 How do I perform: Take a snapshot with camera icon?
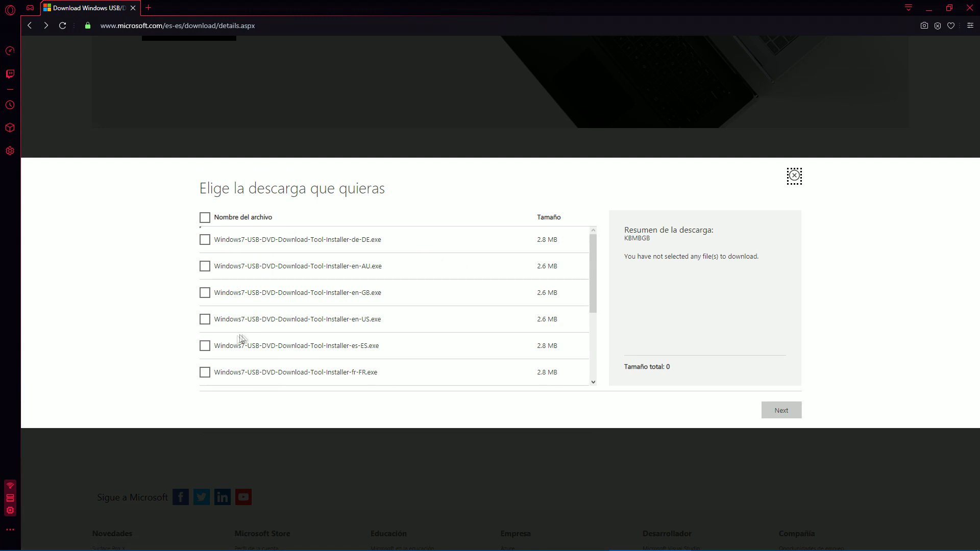point(924,26)
